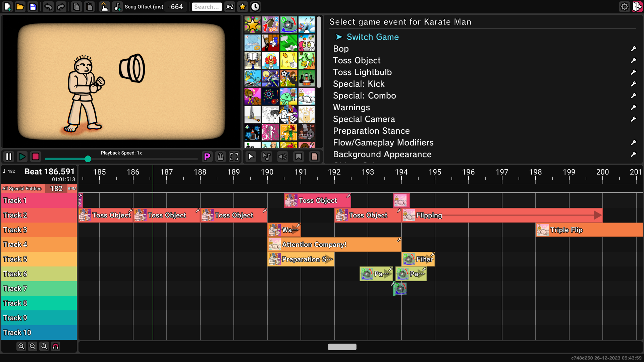Click the exit icon in top-right corner
The image size is (644, 362).
click(637, 7)
